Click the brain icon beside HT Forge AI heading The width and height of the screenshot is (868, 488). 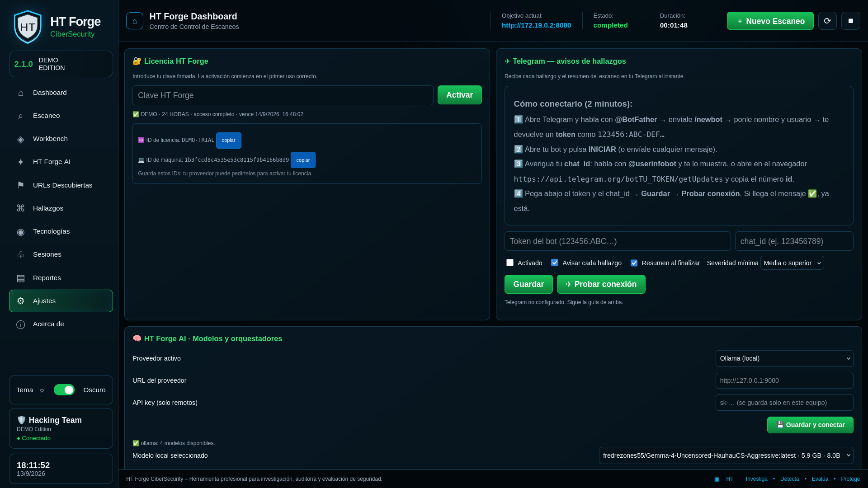[x=137, y=338]
